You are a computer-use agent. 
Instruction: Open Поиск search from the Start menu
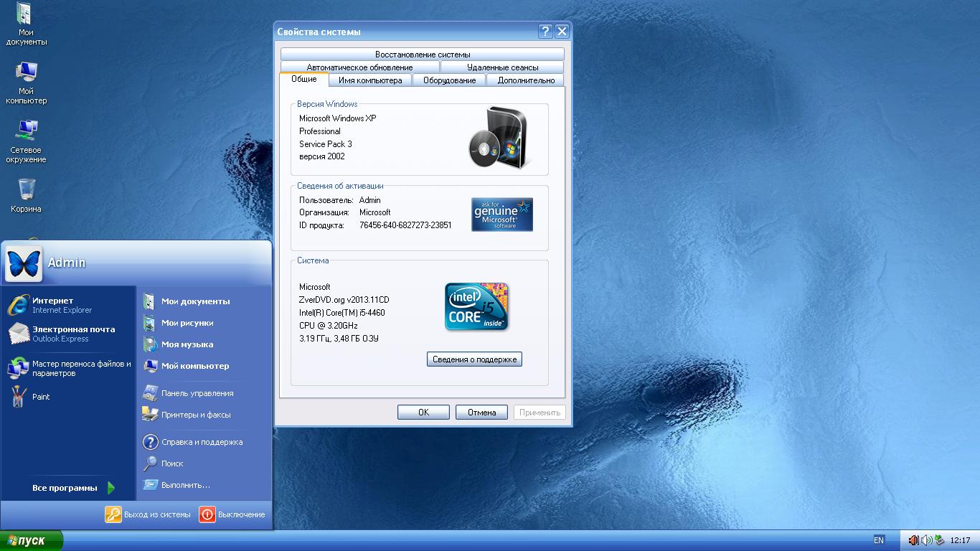(x=204, y=463)
